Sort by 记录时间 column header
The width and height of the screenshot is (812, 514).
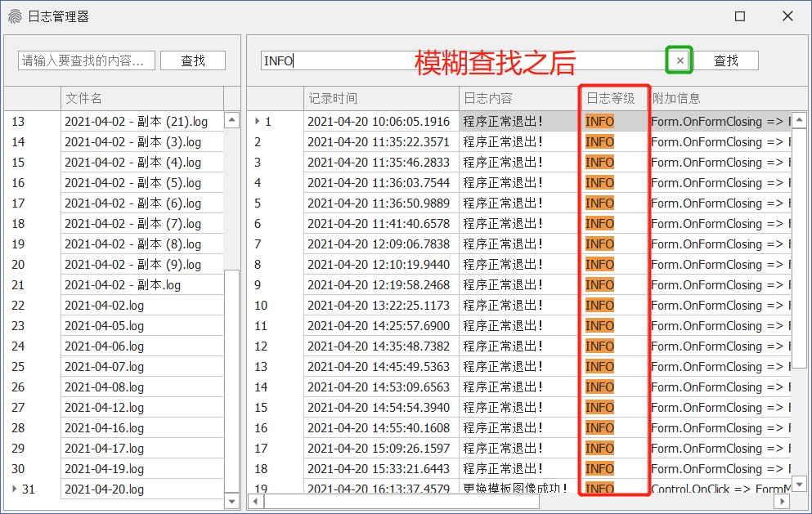(380, 98)
